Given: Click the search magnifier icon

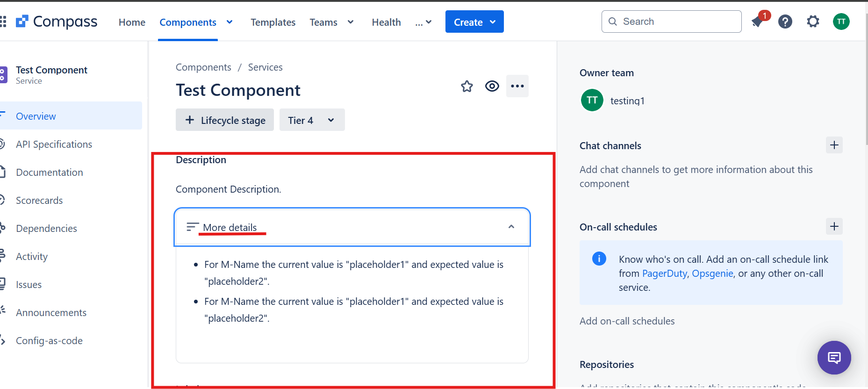Looking at the screenshot, I should tap(613, 22).
